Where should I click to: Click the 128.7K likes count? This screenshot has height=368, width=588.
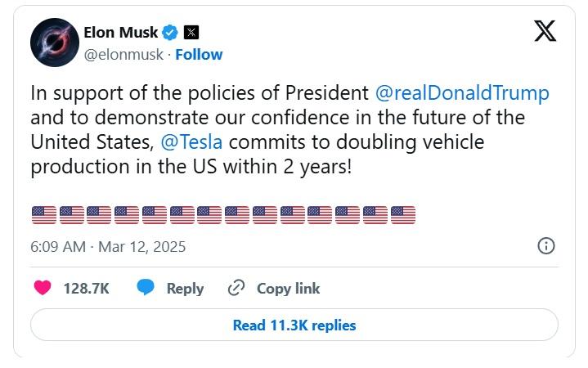86,289
